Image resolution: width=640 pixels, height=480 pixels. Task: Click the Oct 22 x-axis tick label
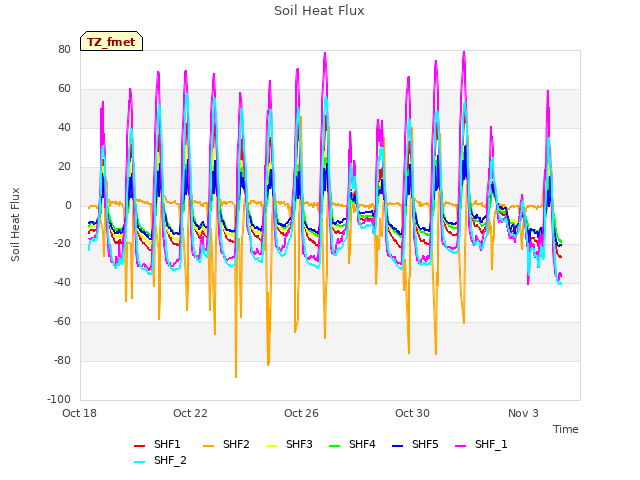[190, 413]
